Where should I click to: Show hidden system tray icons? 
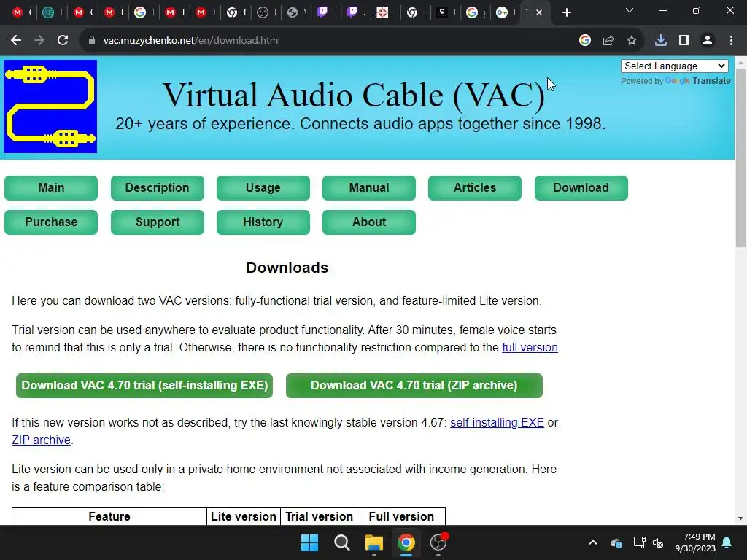593,542
